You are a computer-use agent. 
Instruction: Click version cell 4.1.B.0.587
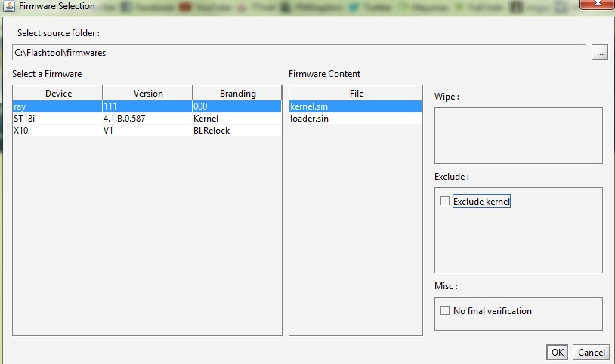147,119
